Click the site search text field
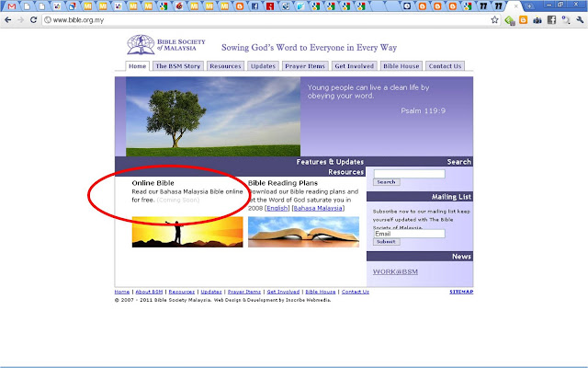Viewport: 588px width, 368px height. (x=409, y=174)
